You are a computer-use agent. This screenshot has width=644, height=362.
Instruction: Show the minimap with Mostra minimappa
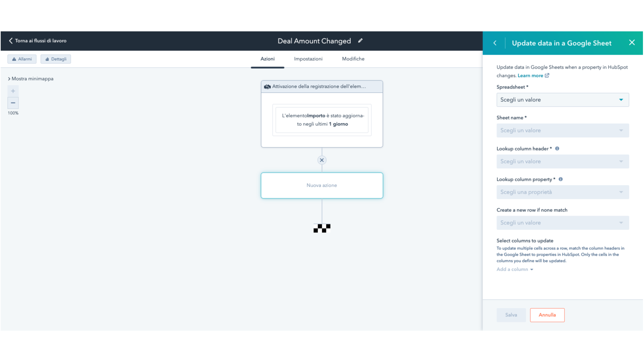pyautogui.click(x=31, y=79)
